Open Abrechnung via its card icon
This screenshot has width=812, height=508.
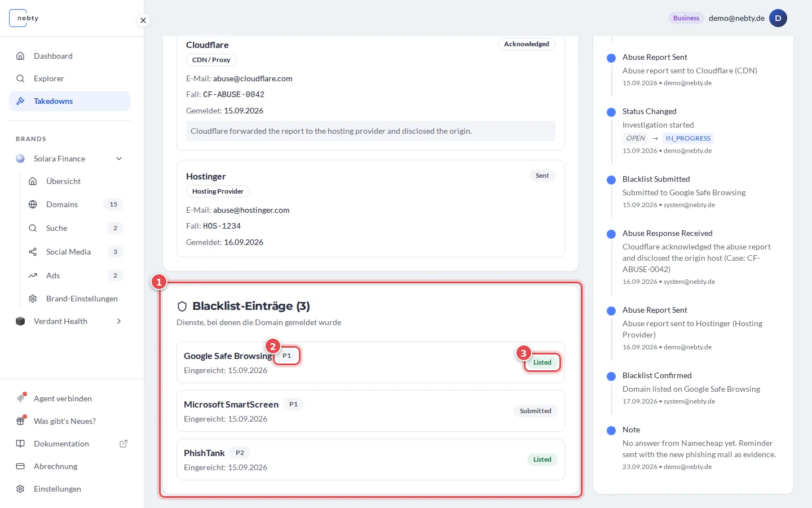click(x=20, y=466)
